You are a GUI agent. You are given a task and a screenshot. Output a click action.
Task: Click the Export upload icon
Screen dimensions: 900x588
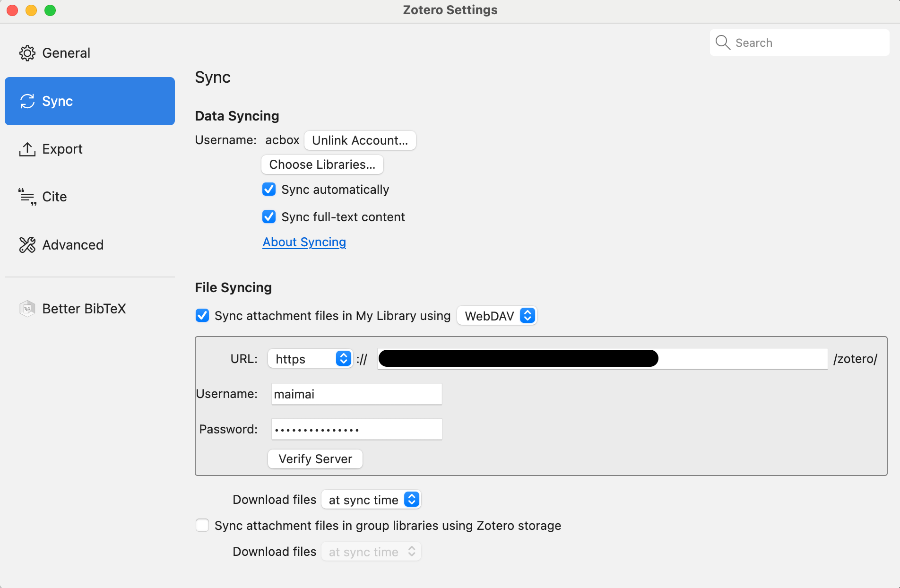27,149
